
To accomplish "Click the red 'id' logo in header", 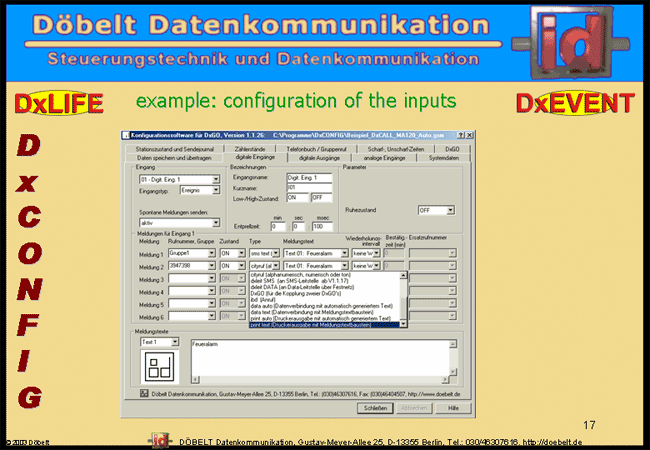I will [x=571, y=41].
